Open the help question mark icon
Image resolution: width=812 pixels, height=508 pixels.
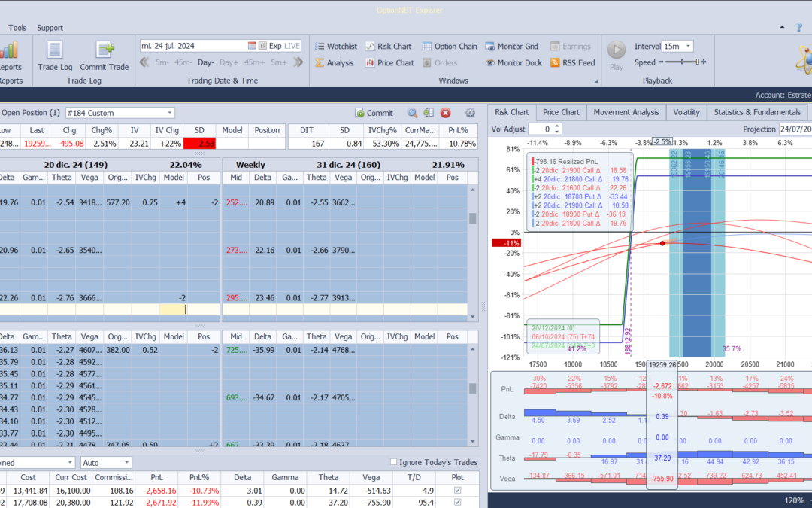(x=799, y=27)
